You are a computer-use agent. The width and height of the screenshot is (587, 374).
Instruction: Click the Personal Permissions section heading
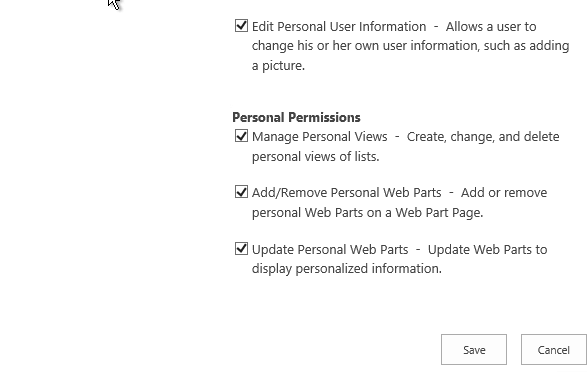296,118
